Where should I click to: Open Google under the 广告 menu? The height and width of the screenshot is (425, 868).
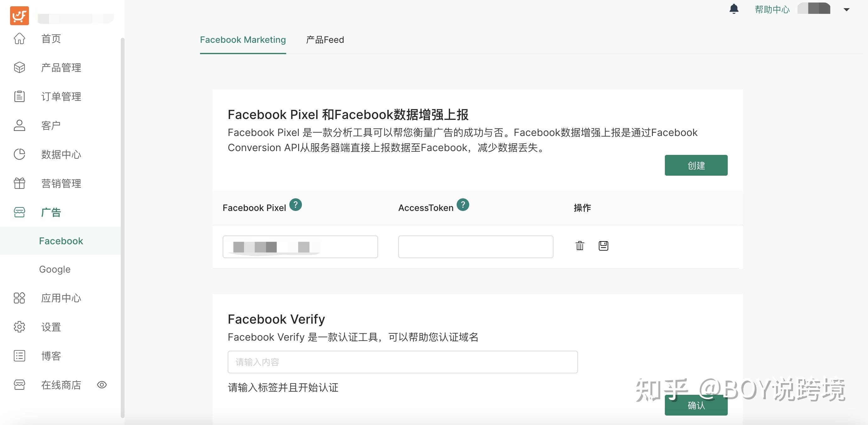(x=55, y=269)
